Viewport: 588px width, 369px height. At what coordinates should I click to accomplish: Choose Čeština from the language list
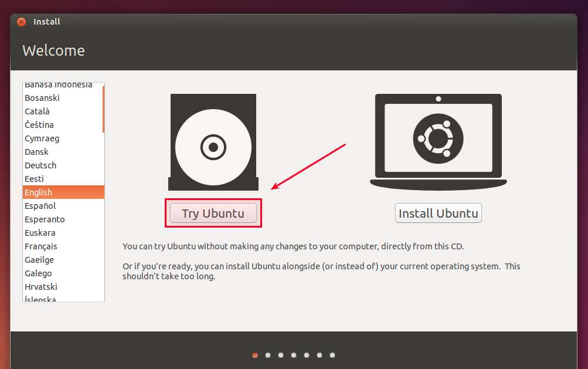coord(63,125)
